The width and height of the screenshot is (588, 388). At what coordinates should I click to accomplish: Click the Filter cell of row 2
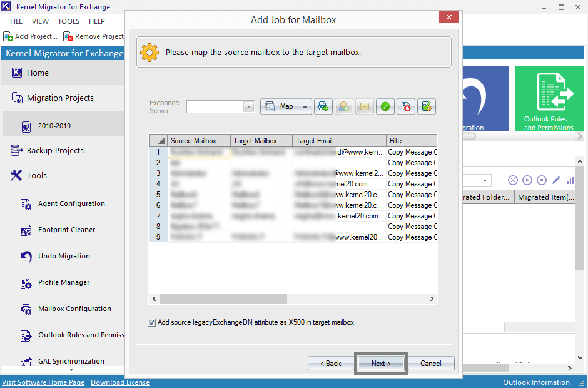[412, 163]
